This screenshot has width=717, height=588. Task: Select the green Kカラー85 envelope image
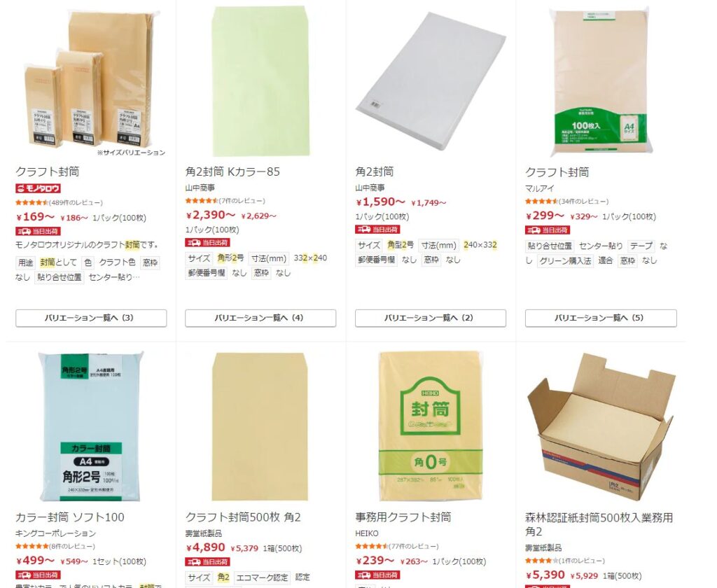[x=260, y=81]
